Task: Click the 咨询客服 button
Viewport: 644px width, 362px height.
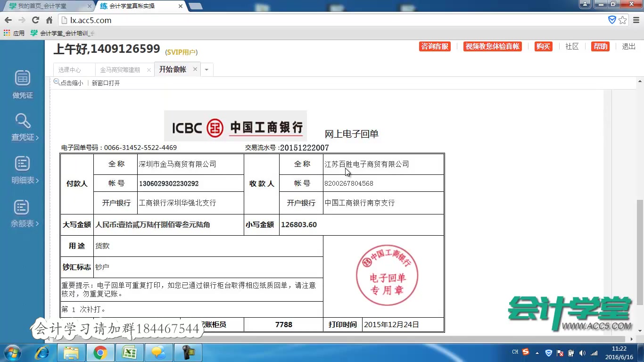Action: (x=435, y=46)
